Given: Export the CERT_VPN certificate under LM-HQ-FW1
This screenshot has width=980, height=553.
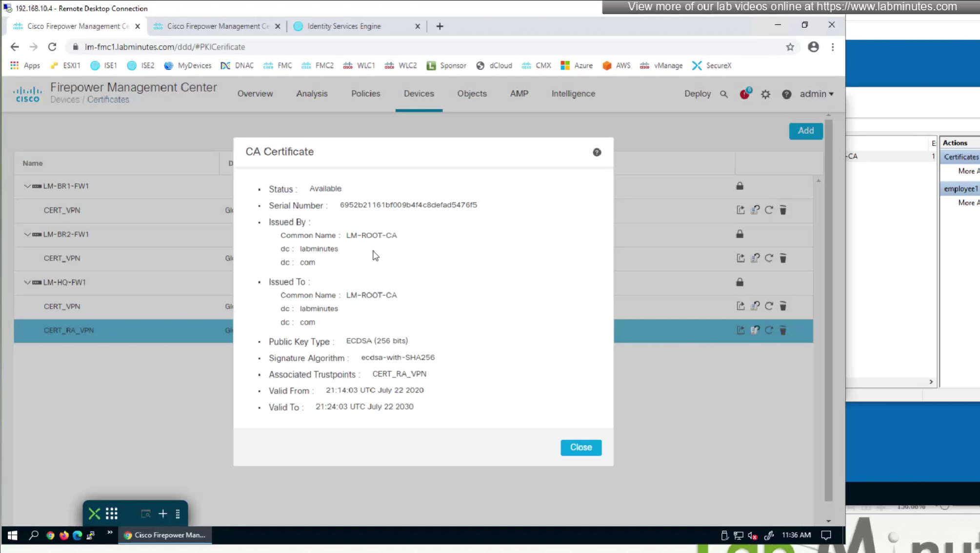Looking at the screenshot, I should 740,306.
